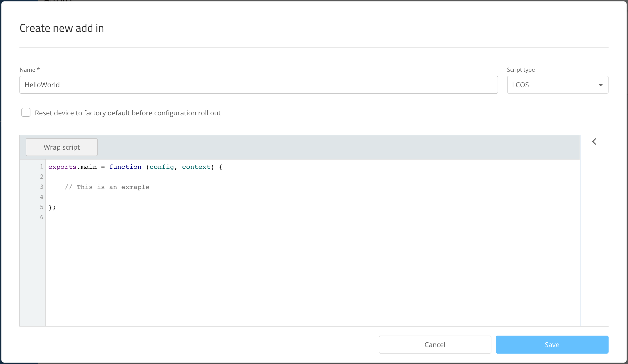The image size is (628, 364).
Task: Focus the HelloWorld name field
Action: (259, 85)
